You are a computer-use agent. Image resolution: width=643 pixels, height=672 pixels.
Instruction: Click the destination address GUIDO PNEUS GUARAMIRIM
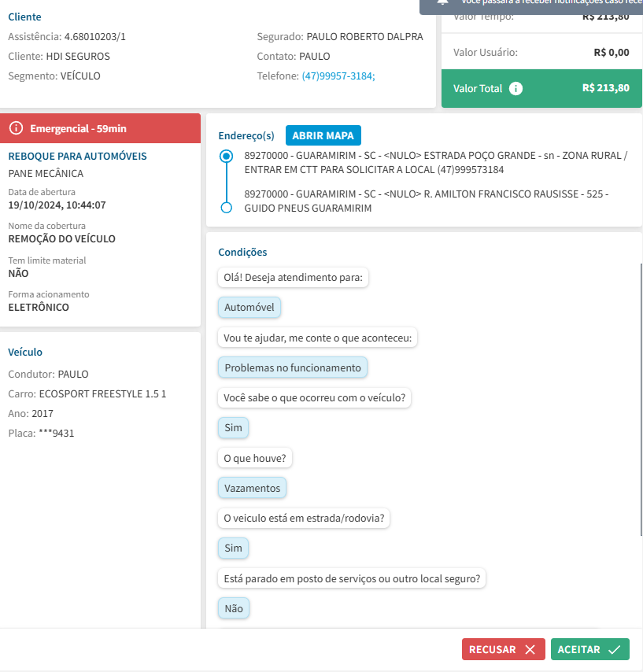click(427, 201)
